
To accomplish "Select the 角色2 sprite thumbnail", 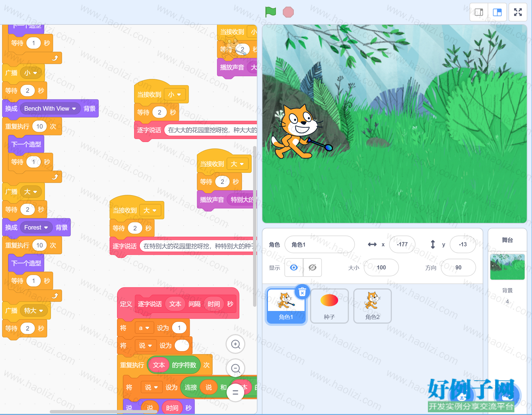I will click(372, 306).
